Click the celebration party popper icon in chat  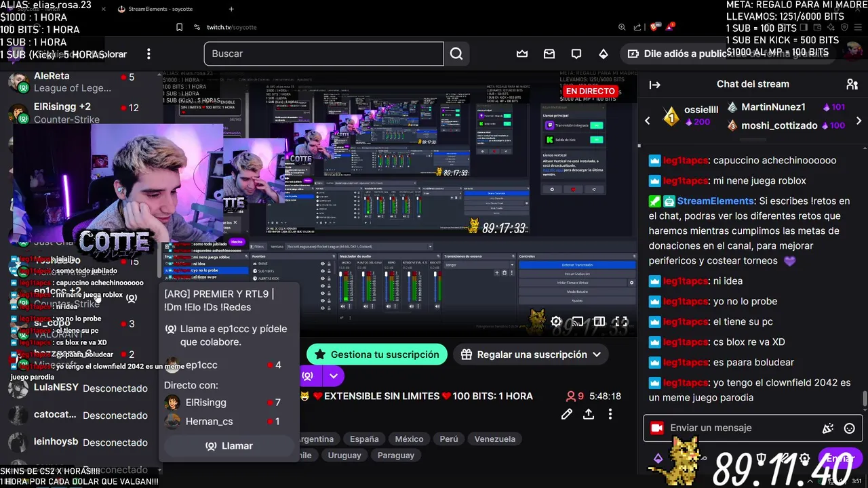coord(827,428)
